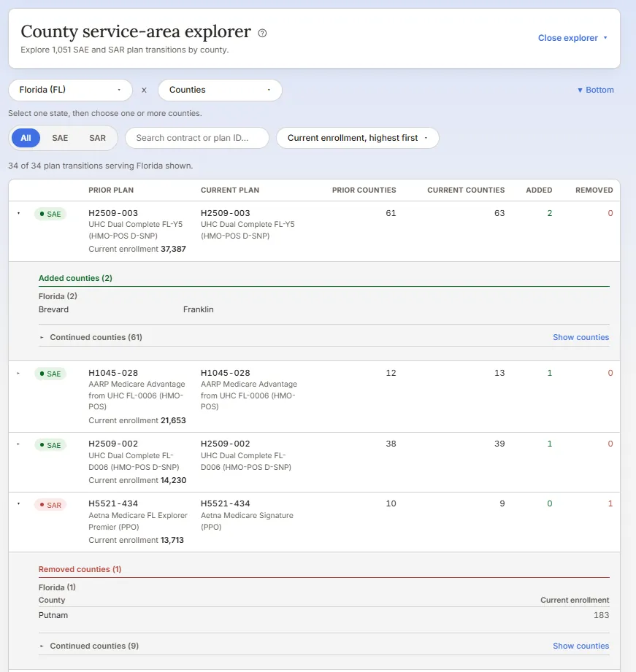Click the CURRENT COUNTIES column header
The height and width of the screenshot is (672, 636).
[x=466, y=190]
